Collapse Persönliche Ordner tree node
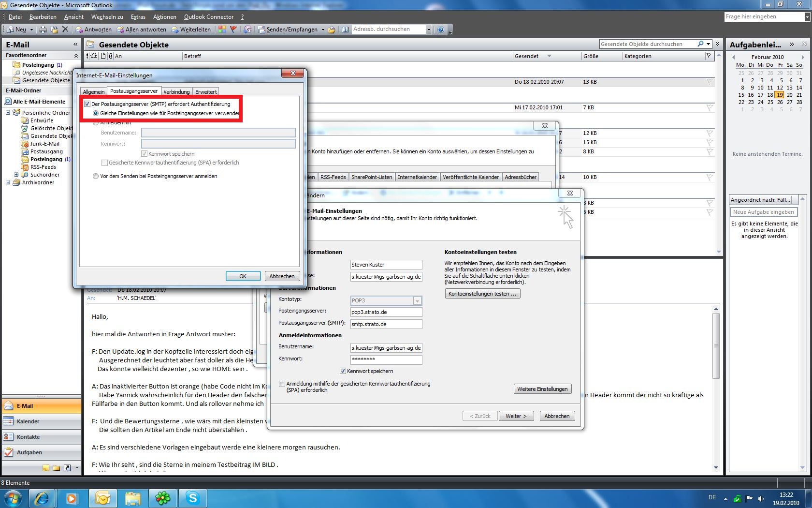812x508 pixels. click(8, 113)
